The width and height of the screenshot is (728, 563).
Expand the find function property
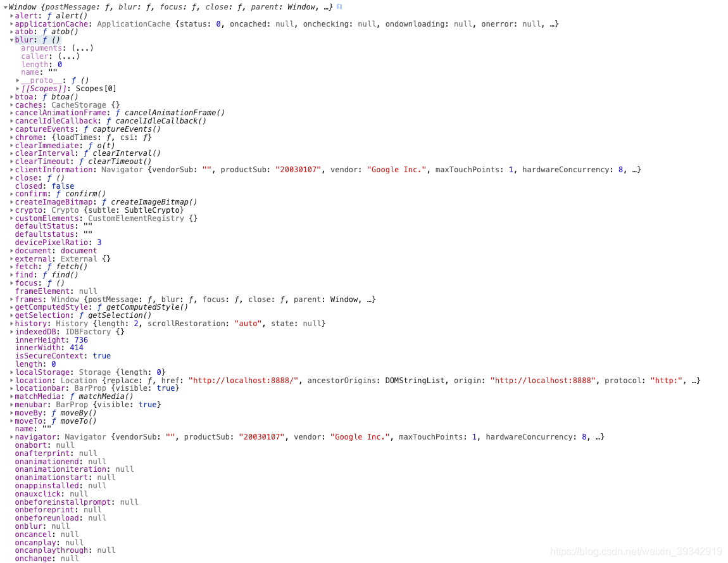coord(11,275)
